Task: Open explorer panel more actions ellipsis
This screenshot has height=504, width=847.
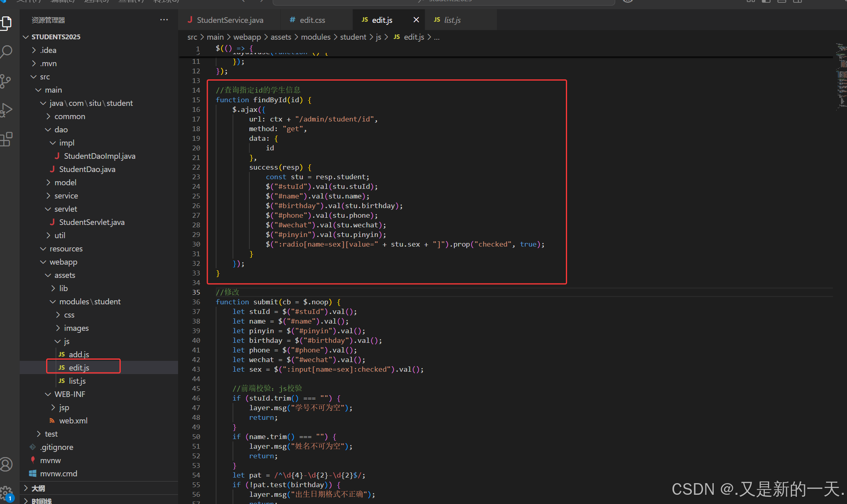Action: point(164,20)
